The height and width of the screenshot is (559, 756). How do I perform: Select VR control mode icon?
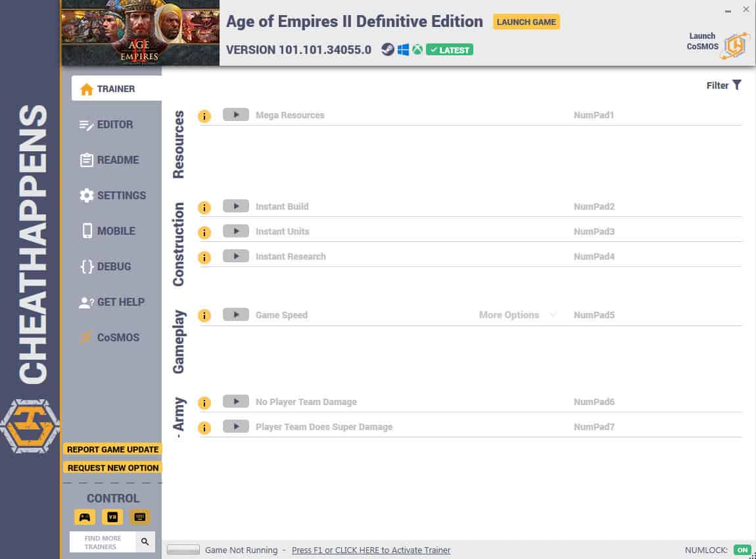tap(112, 517)
